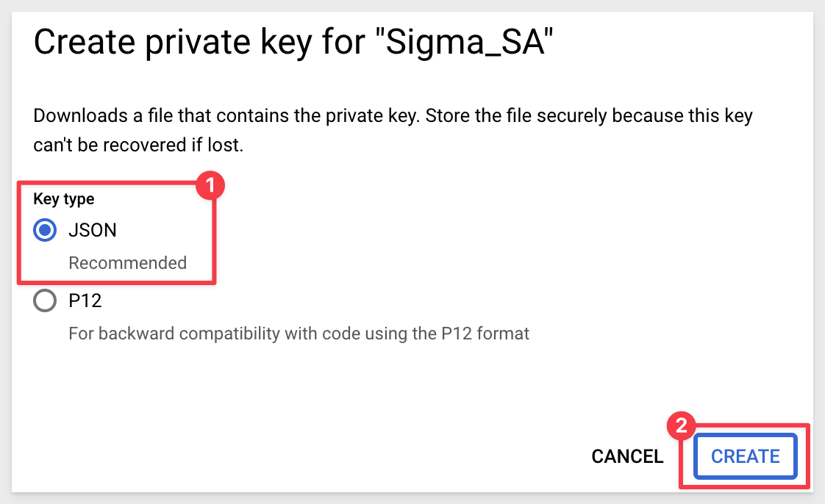Click the Key type heading
Screen dimensions: 825x504
coord(64,198)
